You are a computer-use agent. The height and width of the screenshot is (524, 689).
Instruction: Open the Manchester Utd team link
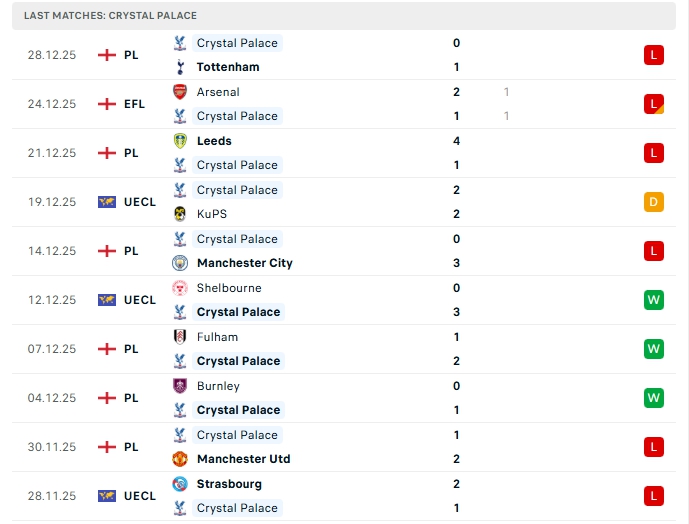[x=243, y=459]
